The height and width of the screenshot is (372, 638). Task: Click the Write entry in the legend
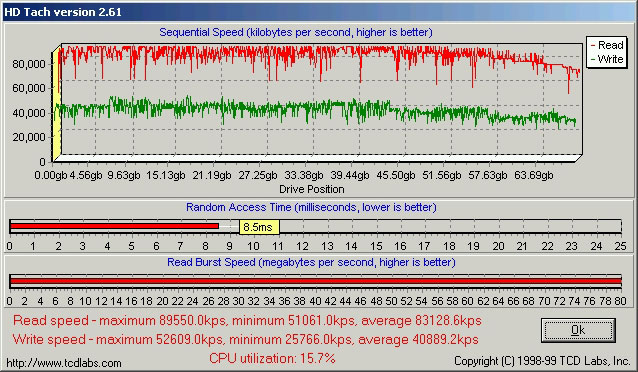(606, 59)
